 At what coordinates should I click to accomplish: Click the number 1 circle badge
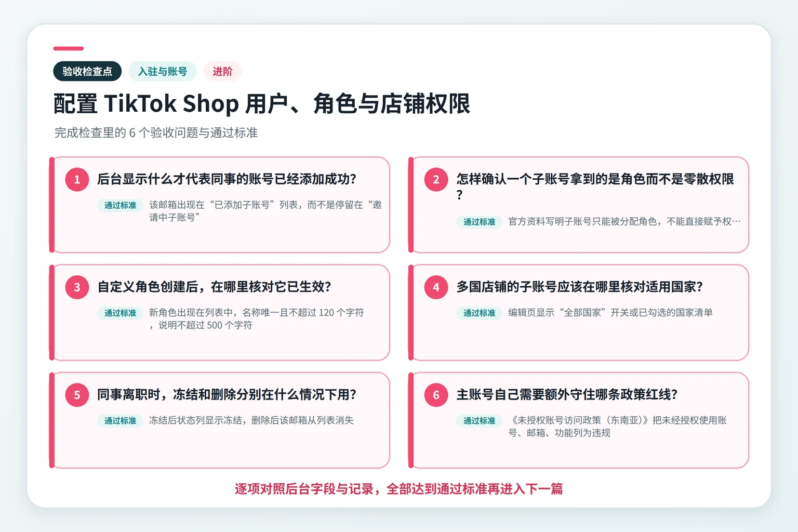click(x=77, y=179)
